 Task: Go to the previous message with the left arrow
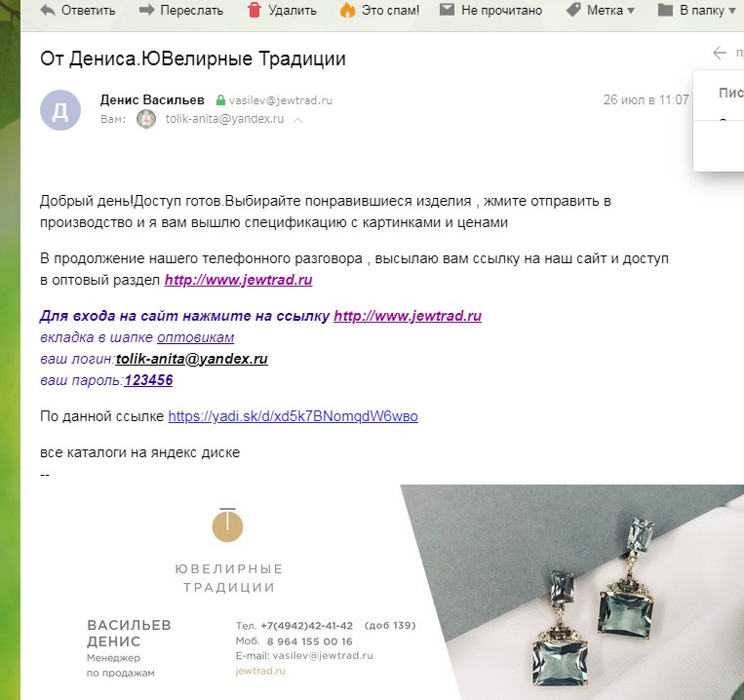[x=720, y=53]
